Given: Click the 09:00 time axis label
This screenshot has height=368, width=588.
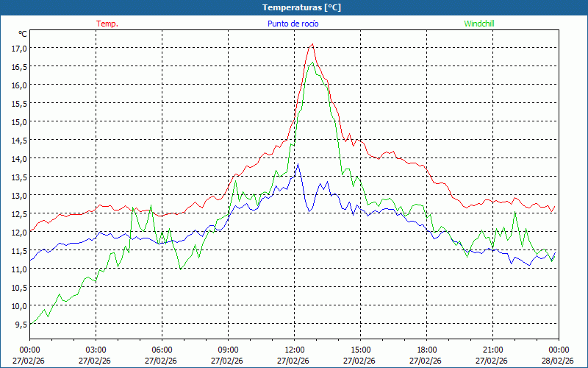Looking at the screenshot, I should click(228, 350).
